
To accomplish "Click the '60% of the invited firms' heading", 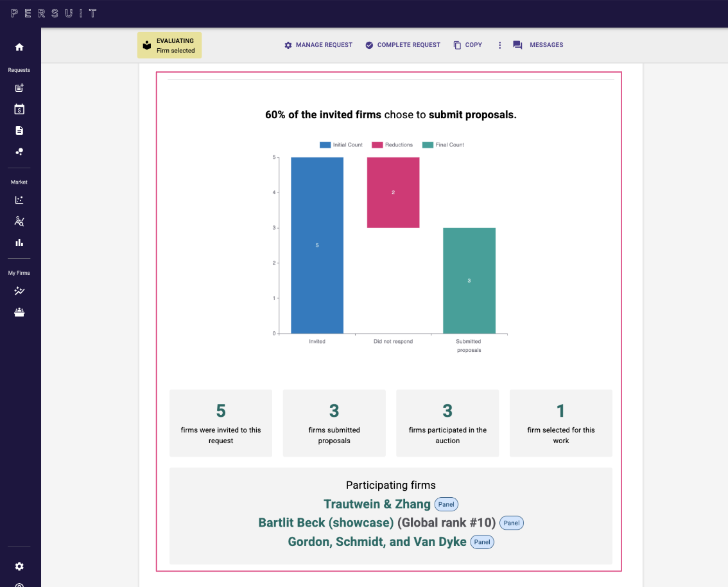I will coord(391,115).
